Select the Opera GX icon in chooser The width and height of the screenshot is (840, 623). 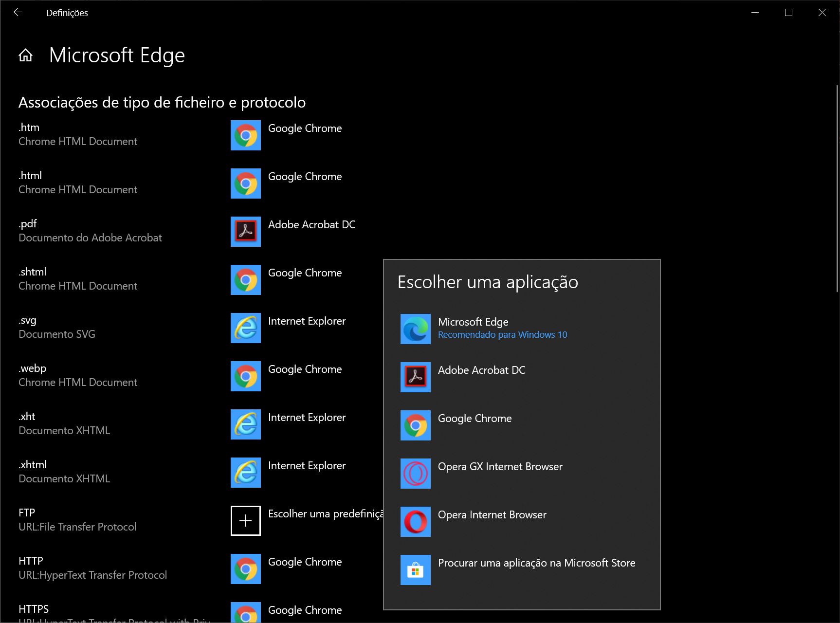(416, 474)
